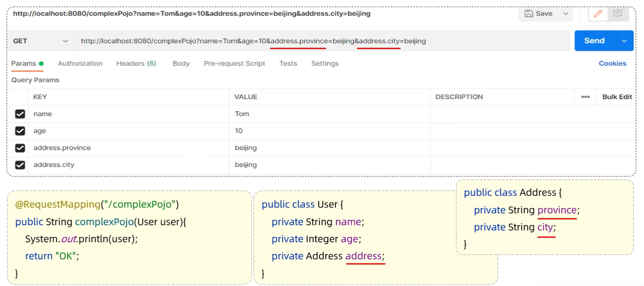Click the Save floppy disk icon
Image resolution: width=644 pixels, height=286 pixels.
click(x=528, y=13)
